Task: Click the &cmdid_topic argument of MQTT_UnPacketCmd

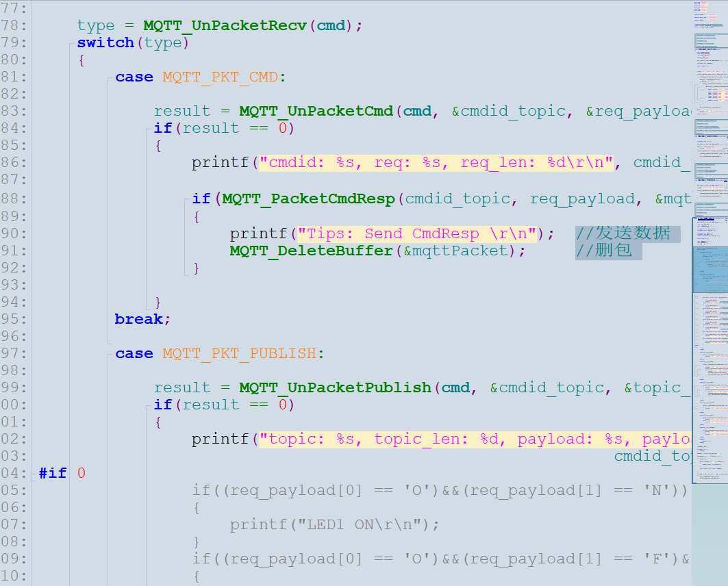Action: pos(508,112)
